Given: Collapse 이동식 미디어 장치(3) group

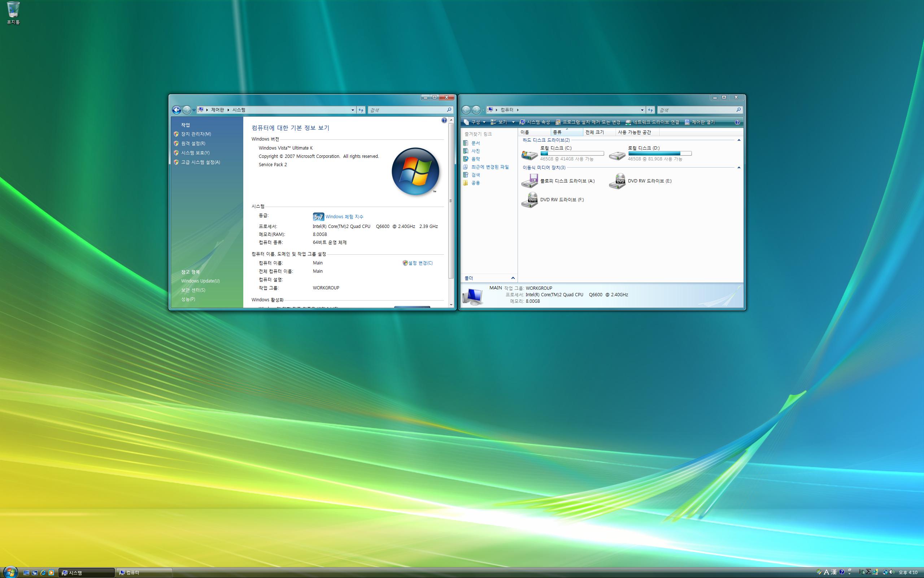Looking at the screenshot, I should pos(738,167).
